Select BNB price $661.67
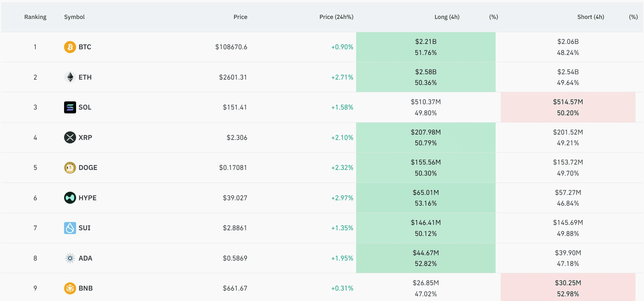Viewport: 644px width, 301px height. click(x=235, y=288)
